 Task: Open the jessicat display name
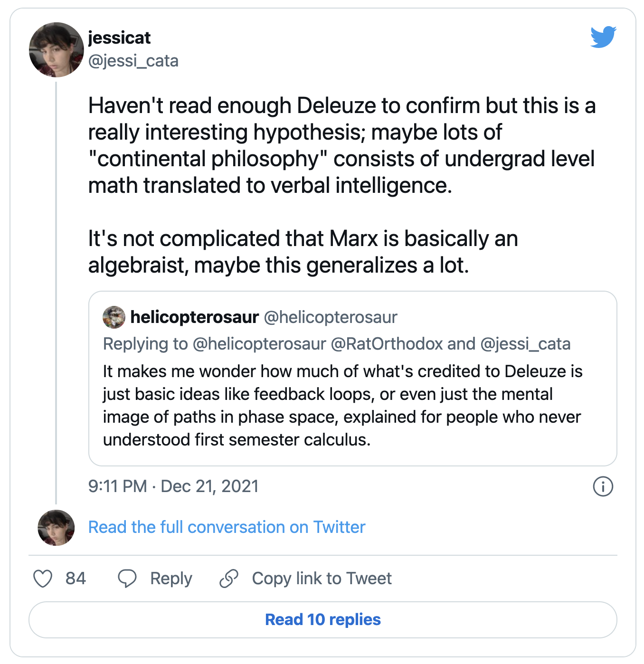click(119, 38)
